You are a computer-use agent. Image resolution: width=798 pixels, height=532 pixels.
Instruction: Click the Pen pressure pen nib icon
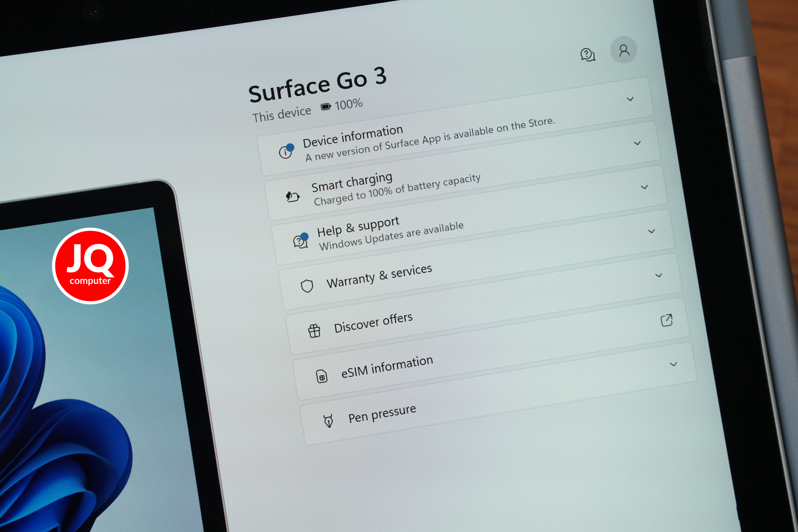coord(328,421)
